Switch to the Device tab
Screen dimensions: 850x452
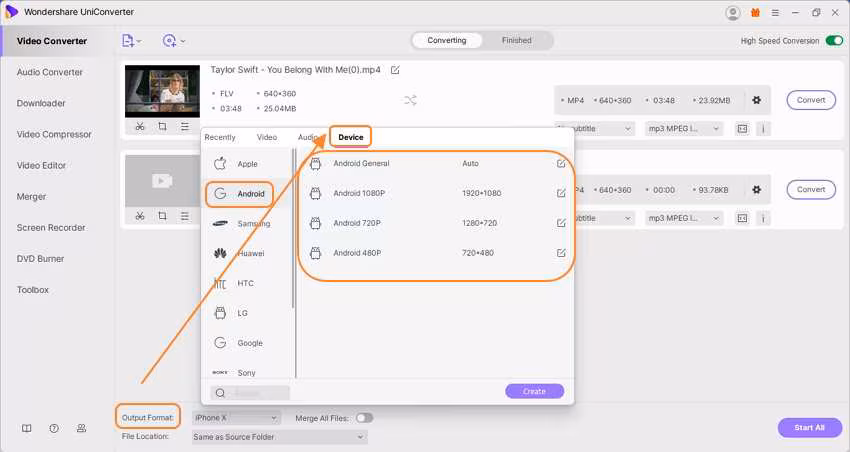(x=351, y=137)
